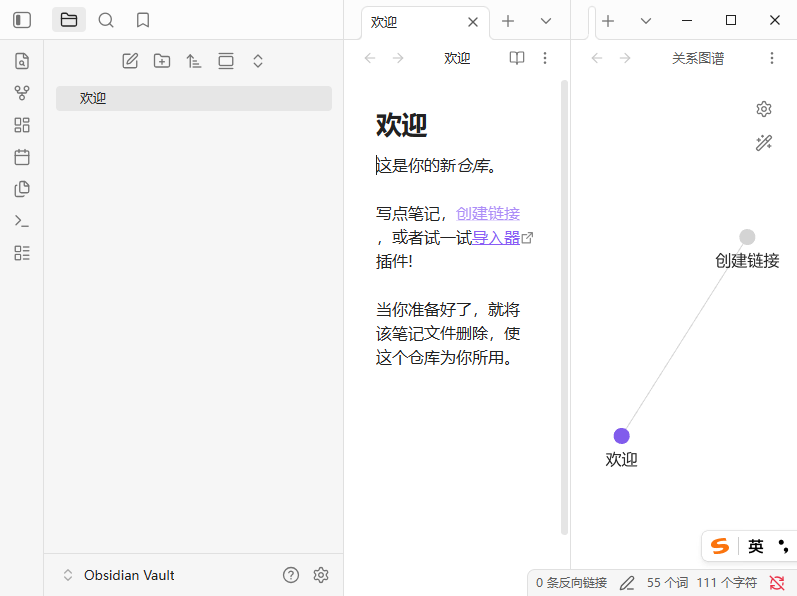Image resolution: width=797 pixels, height=596 pixels.
Task: Navigate back in 关系图谱 pane
Action: coord(597,58)
